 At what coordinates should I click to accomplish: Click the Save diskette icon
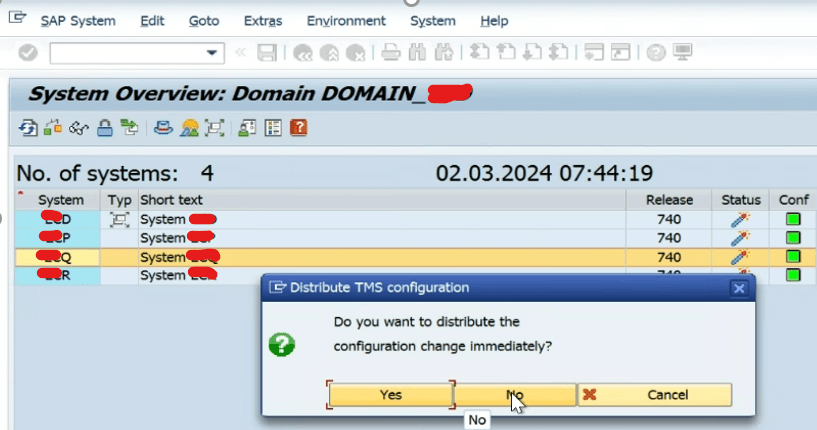[267, 53]
